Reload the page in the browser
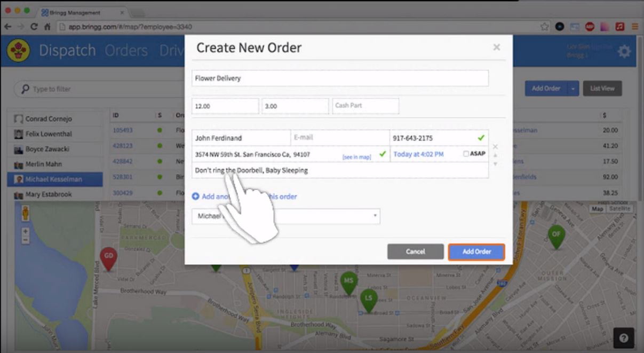Image resolution: width=644 pixels, height=353 pixels. click(x=34, y=26)
